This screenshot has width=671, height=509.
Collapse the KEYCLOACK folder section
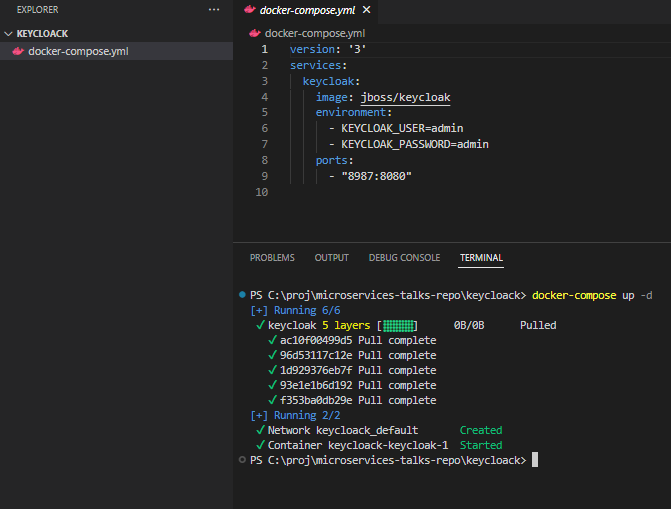click(x=9, y=33)
